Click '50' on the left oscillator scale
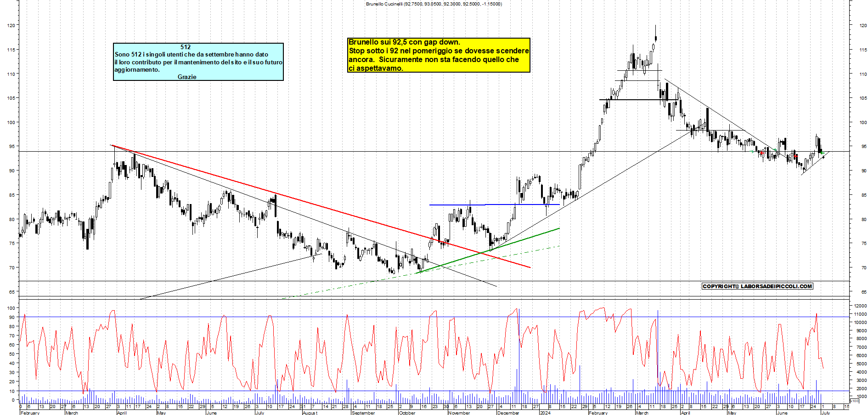 [12, 354]
